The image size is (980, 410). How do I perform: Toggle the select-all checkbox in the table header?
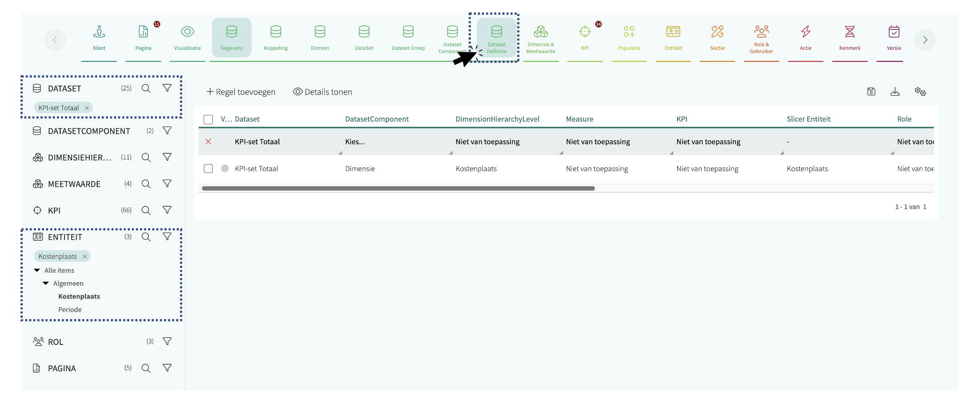pyautogui.click(x=208, y=119)
